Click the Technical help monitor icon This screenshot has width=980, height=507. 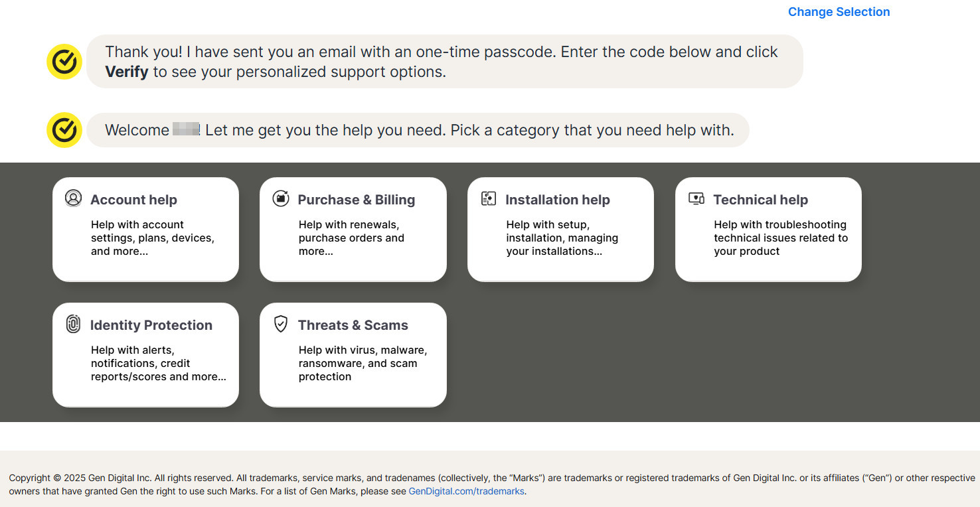point(696,198)
